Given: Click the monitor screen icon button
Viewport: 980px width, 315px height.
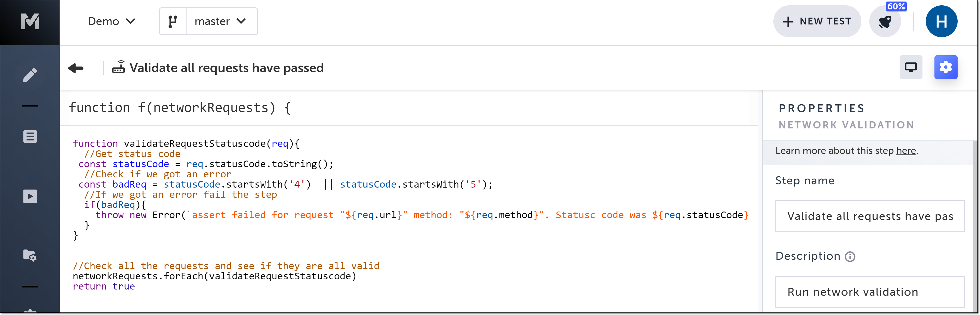Looking at the screenshot, I should coord(910,68).
